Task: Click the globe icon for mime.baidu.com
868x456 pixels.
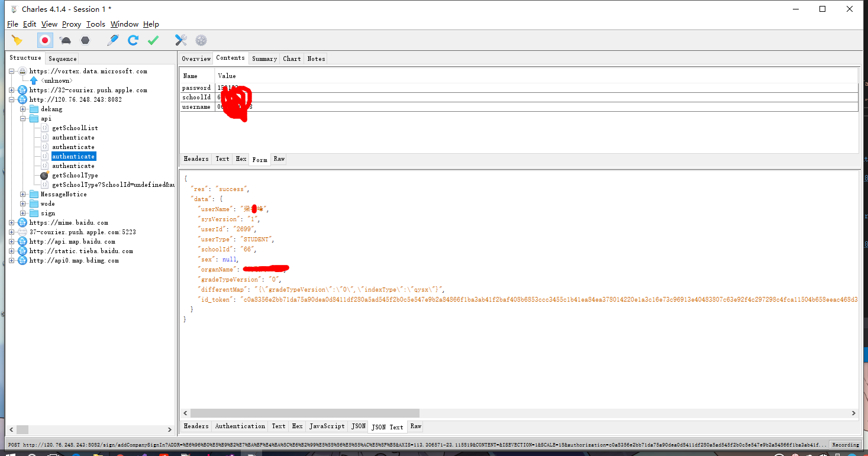Action: pyautogui.click(x=22, y=222)
